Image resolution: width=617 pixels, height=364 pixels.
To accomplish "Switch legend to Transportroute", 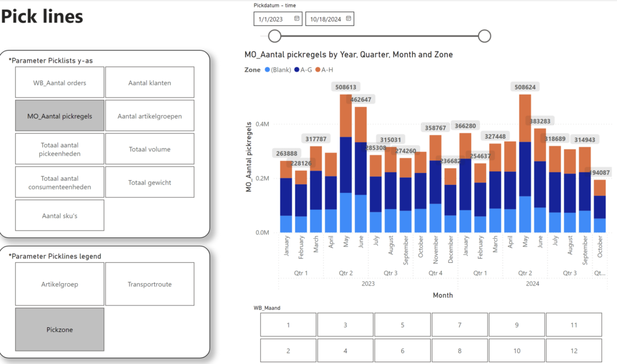I will (149, 284).
